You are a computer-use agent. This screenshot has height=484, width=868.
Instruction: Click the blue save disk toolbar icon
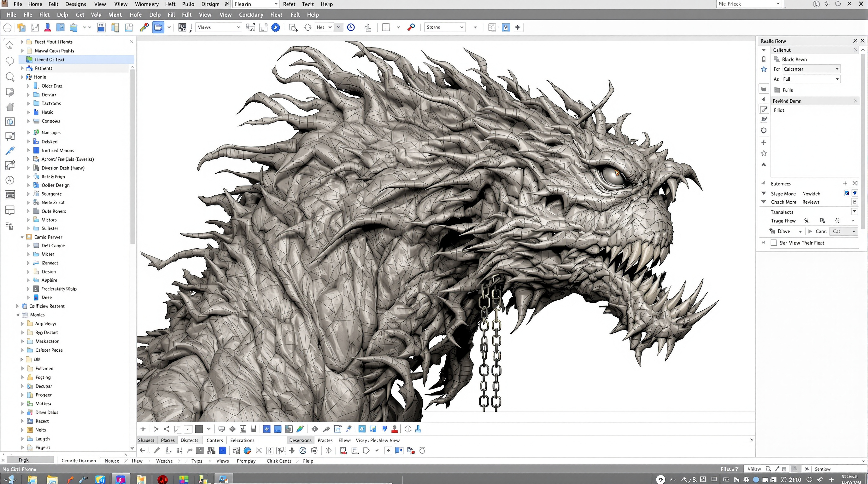point(101,28)
